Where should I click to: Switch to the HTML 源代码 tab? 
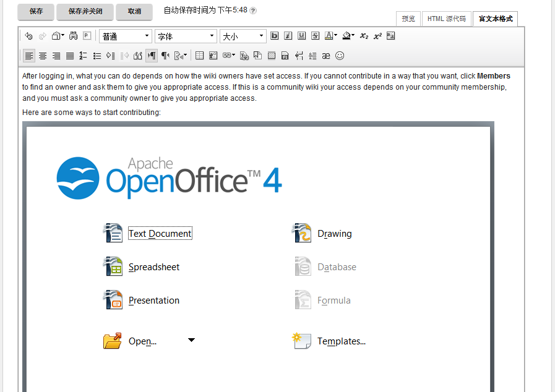(446, 19)
